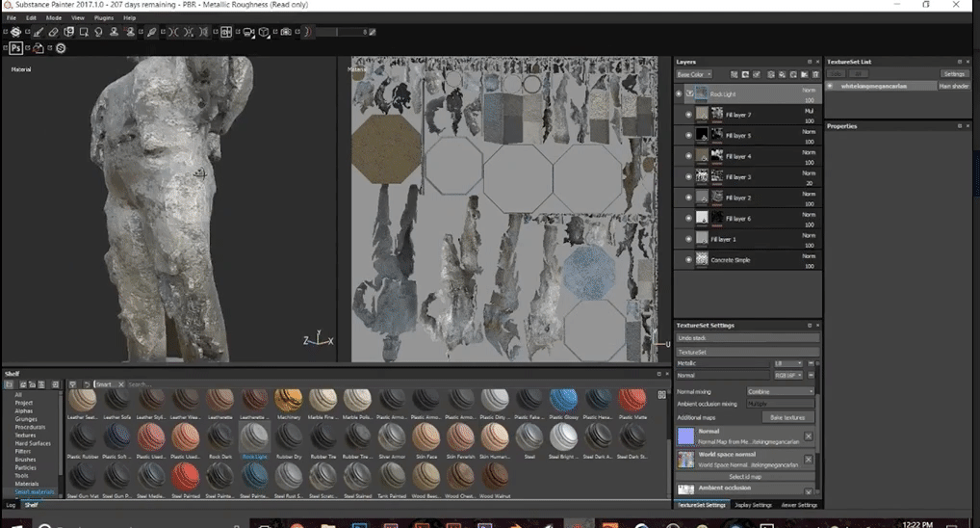Open the Plugins menu
The height and width of the screenshot is (528, 980).
click(102, 17)
